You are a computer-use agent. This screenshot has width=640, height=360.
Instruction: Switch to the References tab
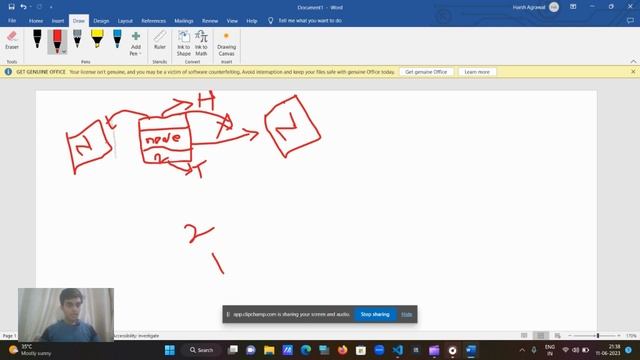click(153, 20)
